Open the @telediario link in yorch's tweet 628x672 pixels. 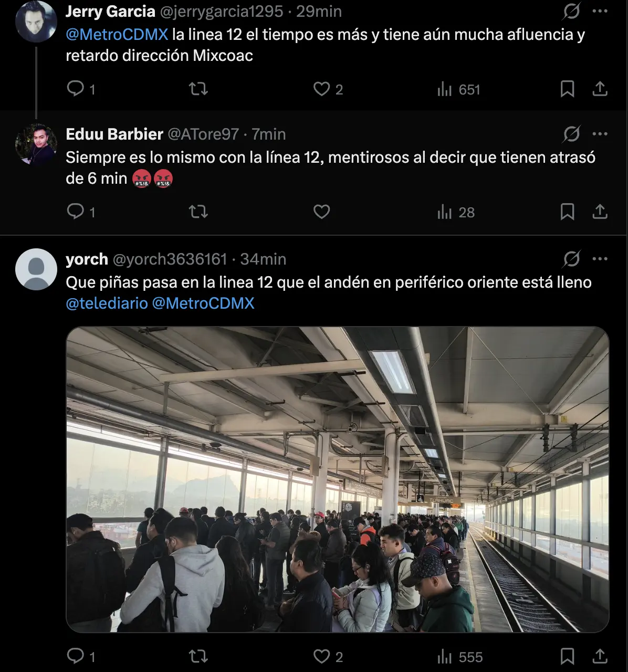pyautogui.click(x=106, y=303)
